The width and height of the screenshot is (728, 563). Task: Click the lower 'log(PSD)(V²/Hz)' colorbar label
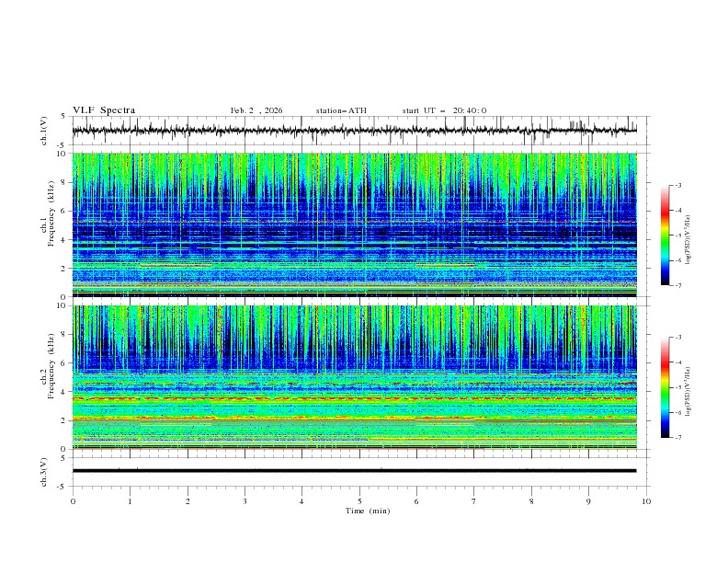[x=688, y=391]
